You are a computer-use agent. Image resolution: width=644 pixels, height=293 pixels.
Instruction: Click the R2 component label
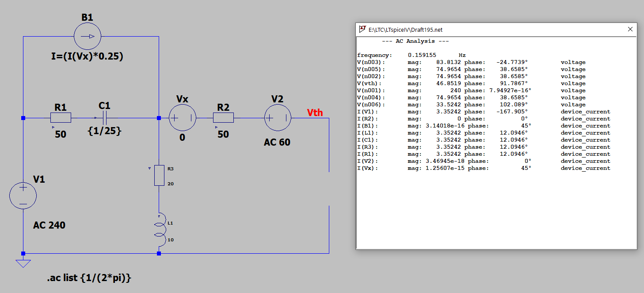[223, 107]
